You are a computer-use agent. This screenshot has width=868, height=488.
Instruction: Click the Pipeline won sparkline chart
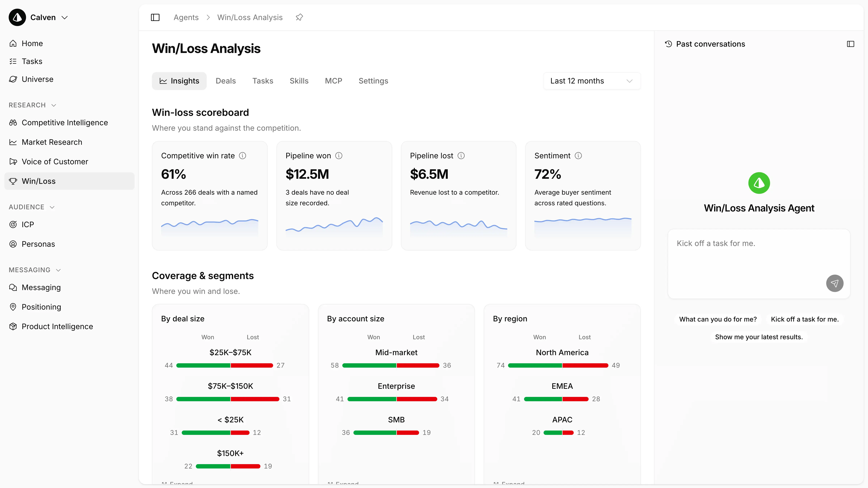(x=334, y=228)
